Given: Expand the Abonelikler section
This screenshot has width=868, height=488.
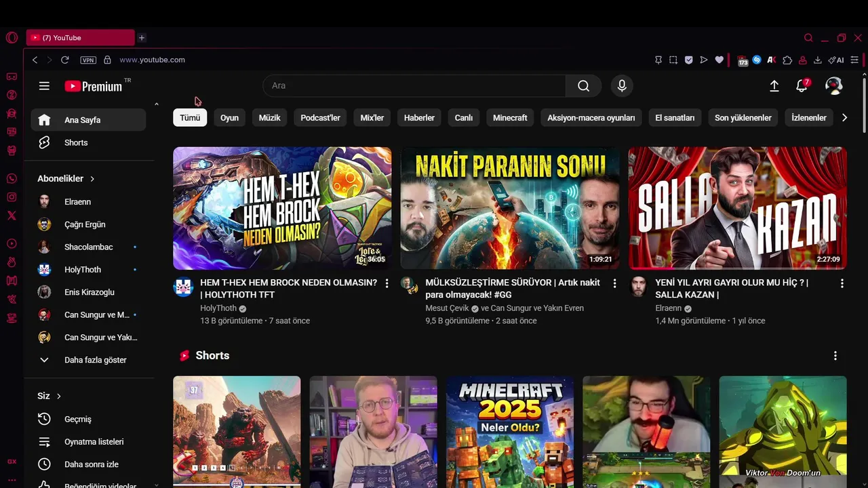Looking at the screenshot, I should [66, 179].
